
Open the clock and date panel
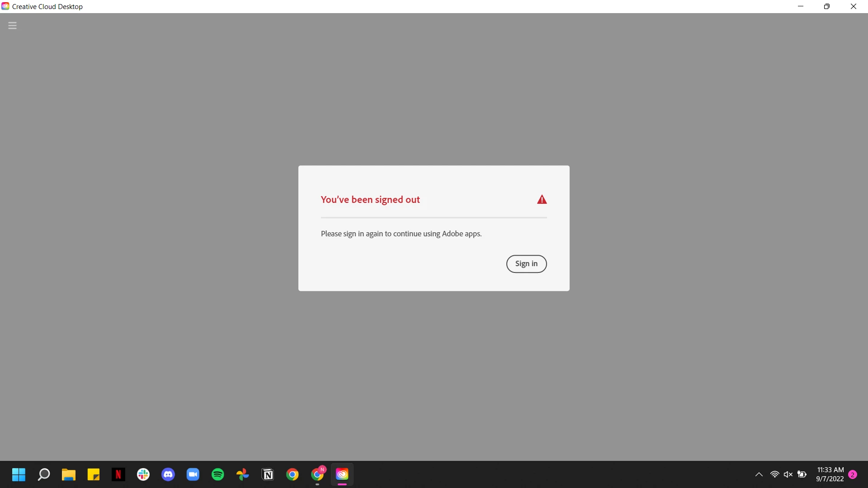tap(830, 474)
